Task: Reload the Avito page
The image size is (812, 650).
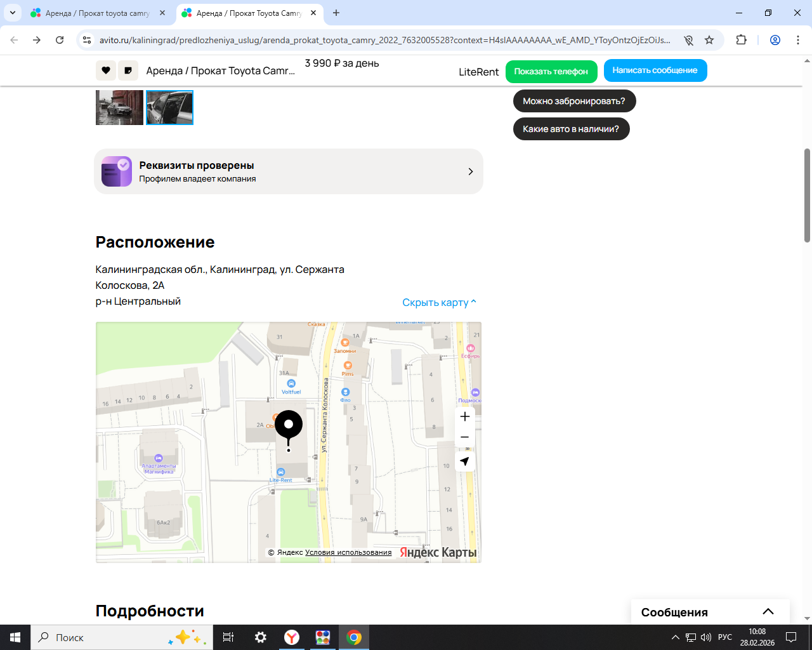Action: 60,40
